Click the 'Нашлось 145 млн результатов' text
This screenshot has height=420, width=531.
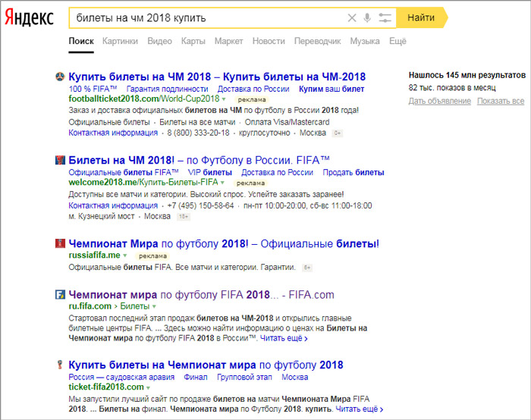point(467,75)
